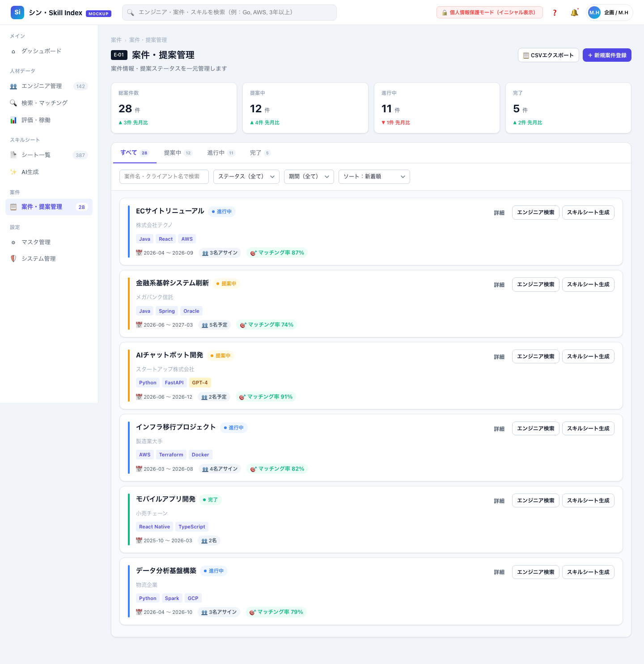Open the help question mark icon
644x664 pixels.
pyautogui.click(x=555, y=13)
